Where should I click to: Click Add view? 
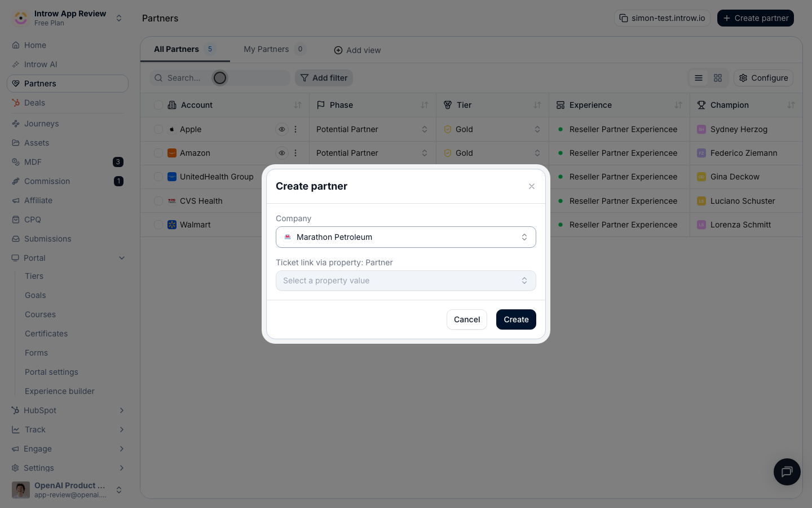358,50
